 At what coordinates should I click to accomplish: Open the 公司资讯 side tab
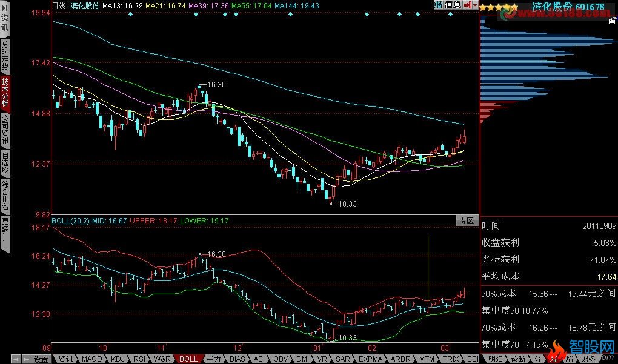(x=5, y=130)
